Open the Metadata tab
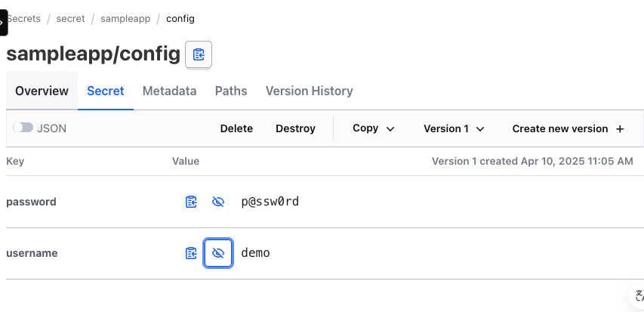Image resolution: width=644 pixels, height=312 pixels. coord(169,91)
